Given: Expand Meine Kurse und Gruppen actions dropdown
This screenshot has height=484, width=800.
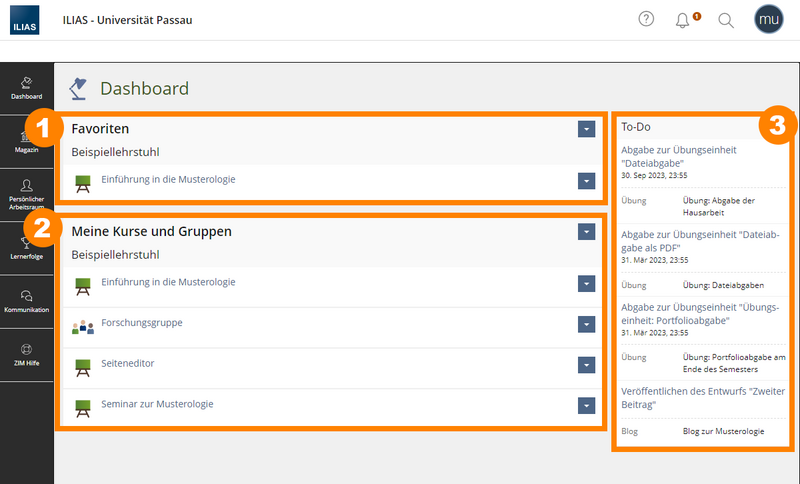Looking at the screenshot, I should 586,232.
